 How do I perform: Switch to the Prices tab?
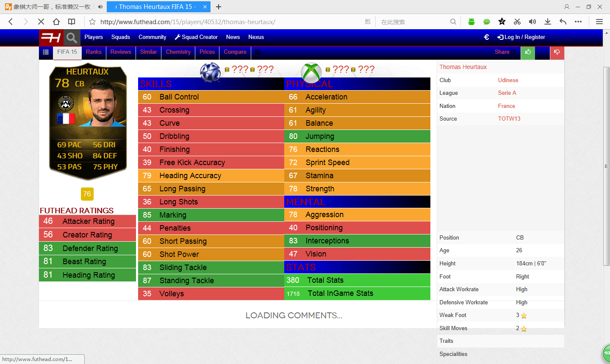tap(207, 52)
